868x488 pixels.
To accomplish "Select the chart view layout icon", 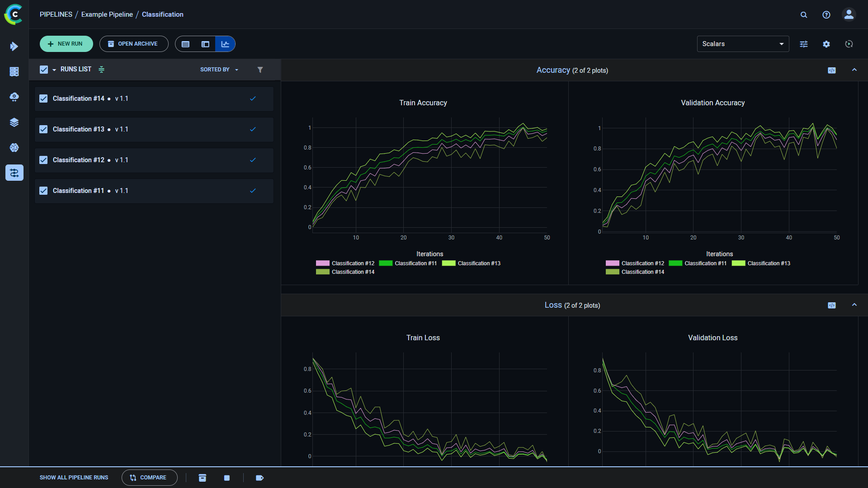I will click(225, 44).
